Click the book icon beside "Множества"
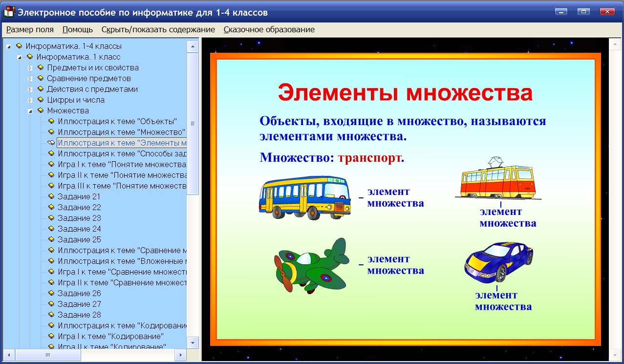 (x=41, y=110)
